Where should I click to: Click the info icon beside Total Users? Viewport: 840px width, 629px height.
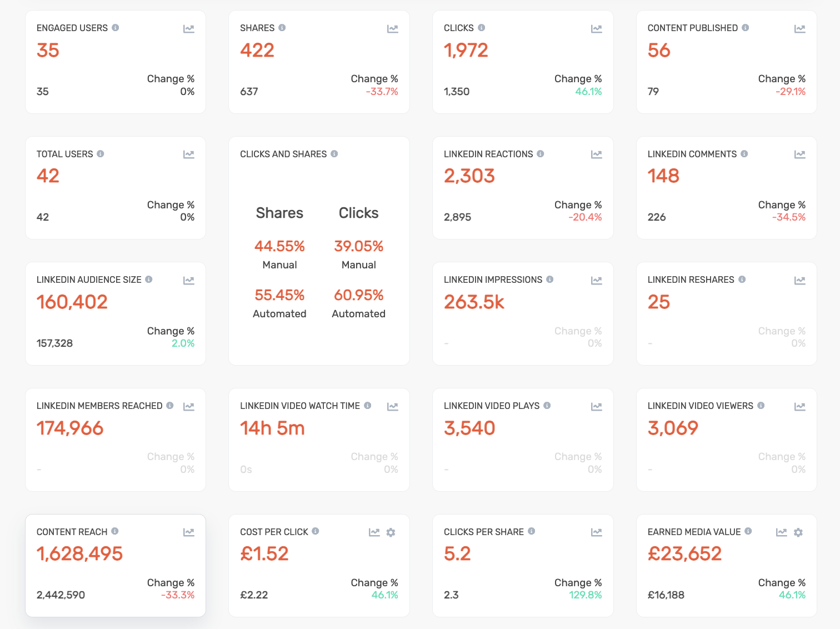[101, 153]
